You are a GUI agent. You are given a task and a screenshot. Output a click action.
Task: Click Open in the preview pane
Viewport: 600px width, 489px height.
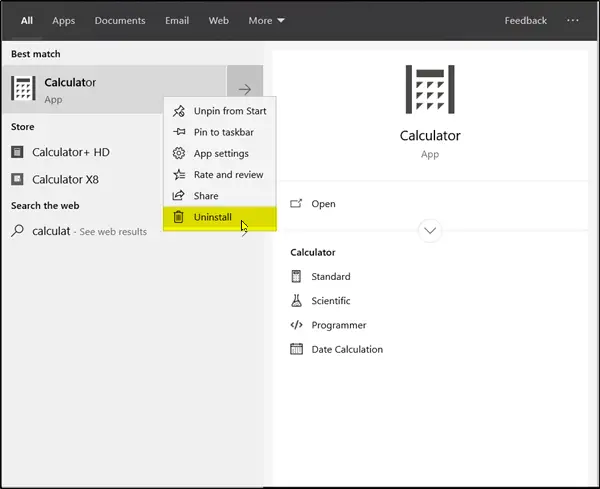coord(323,204)
